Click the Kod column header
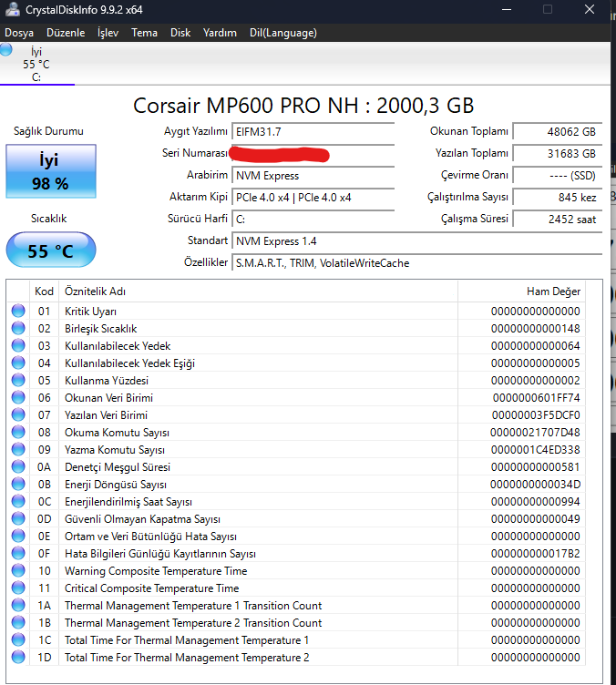616x685 pixels. pyautogui.click(x=44, y=291)
